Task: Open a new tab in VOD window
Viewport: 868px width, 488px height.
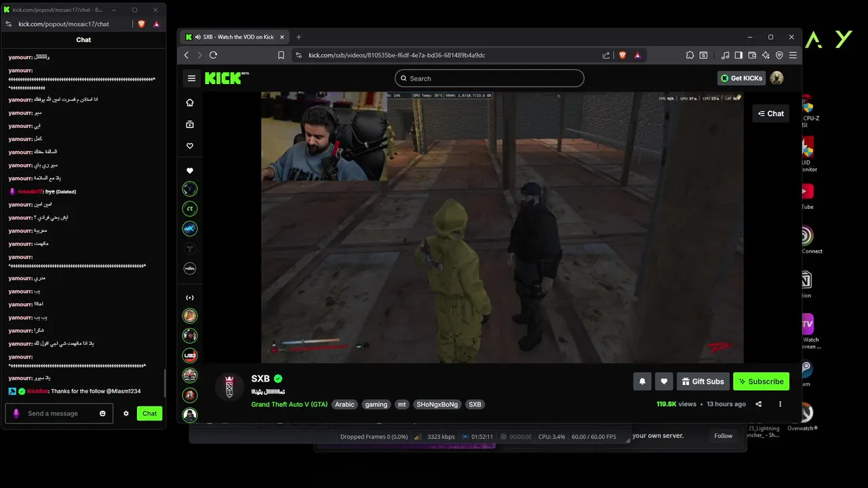Action: click(x=298, y=37)
